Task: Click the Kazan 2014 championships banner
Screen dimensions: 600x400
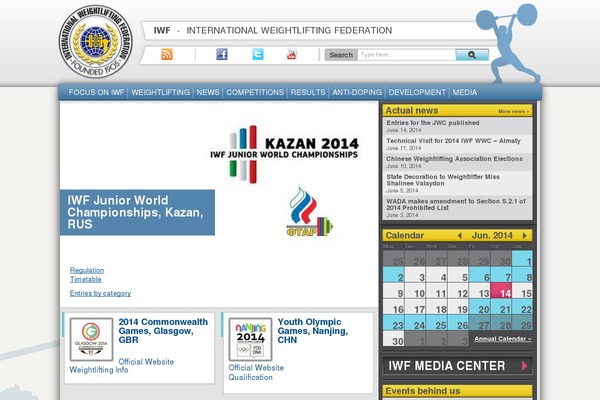Action: (284, 154)
